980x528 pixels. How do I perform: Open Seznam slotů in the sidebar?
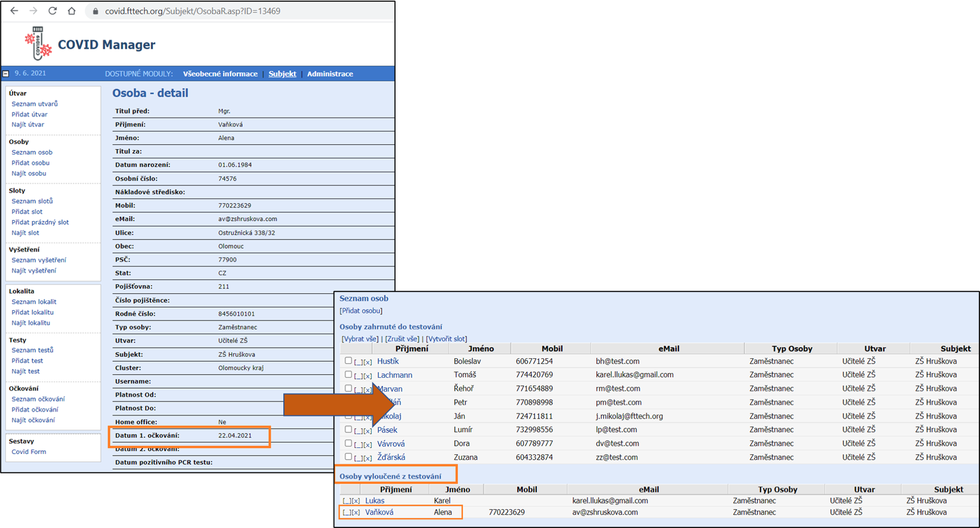pos(32,201)
